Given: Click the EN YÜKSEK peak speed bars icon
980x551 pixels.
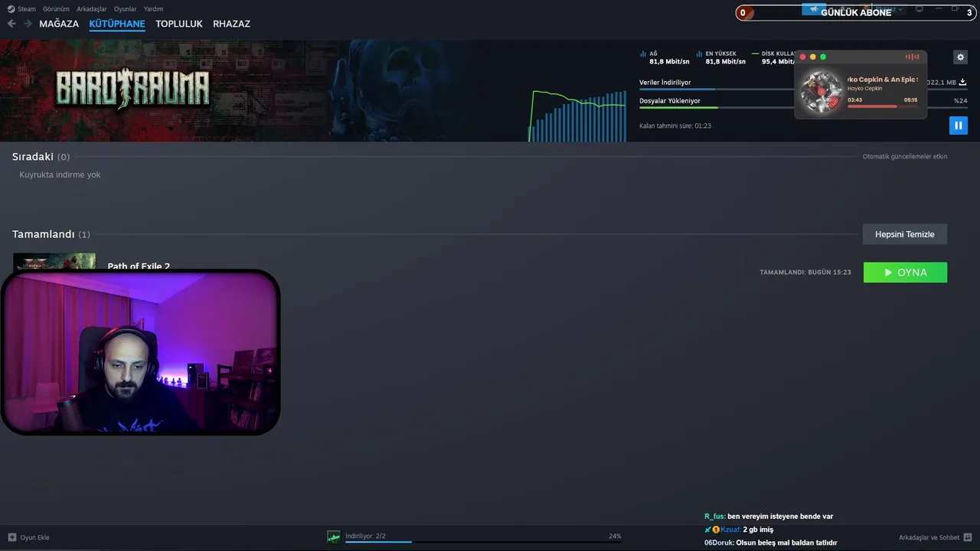Looking at the screenshot, I should pyautogui.click(x=699, y=54).
